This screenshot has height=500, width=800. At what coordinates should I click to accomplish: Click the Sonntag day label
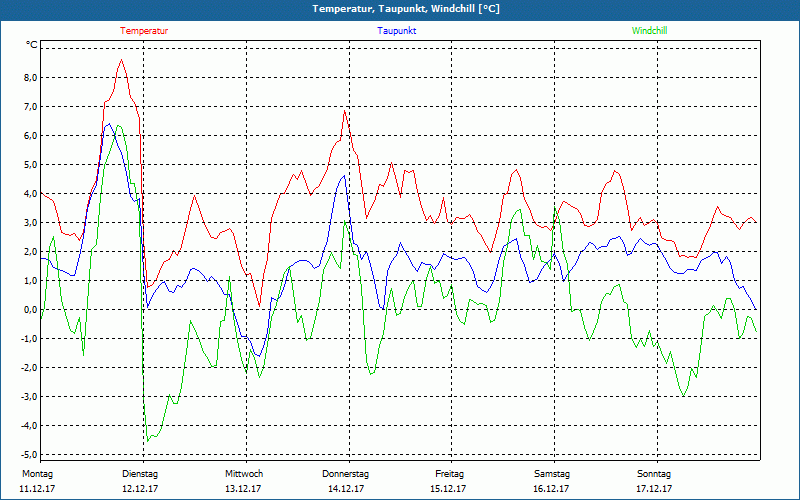tap(654, 474)
